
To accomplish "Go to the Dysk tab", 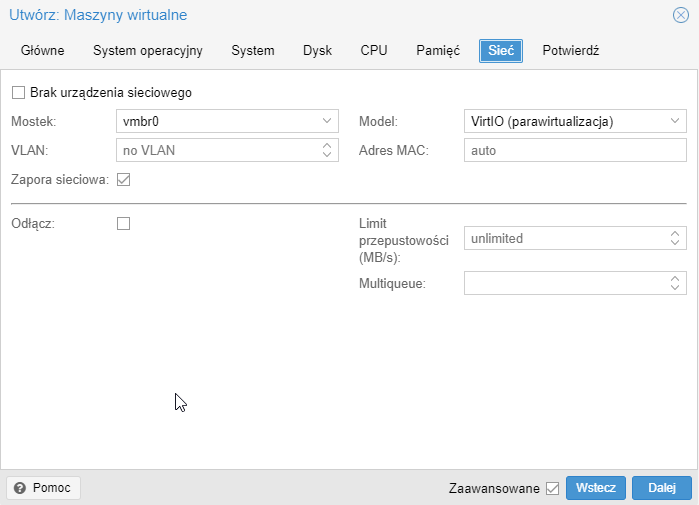I will 317,51.
